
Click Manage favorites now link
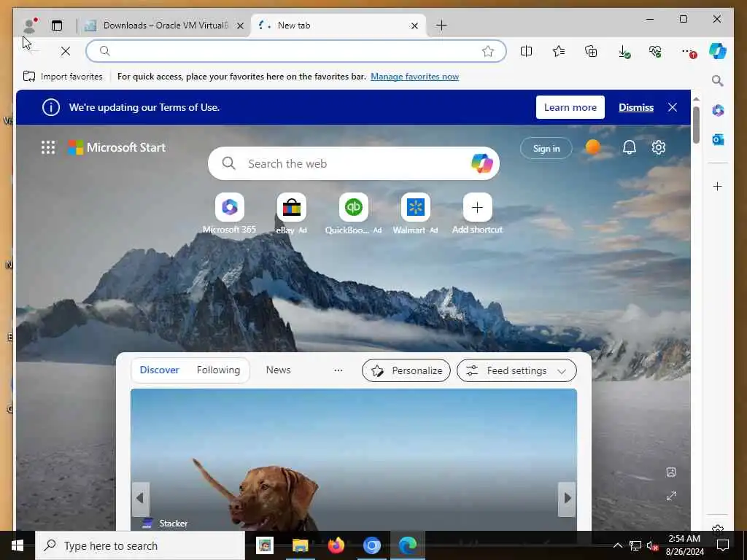click(x=414, y=77)
